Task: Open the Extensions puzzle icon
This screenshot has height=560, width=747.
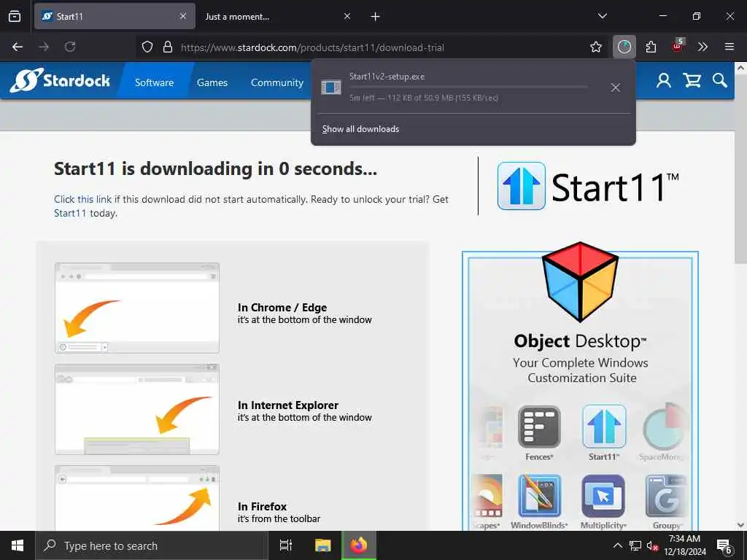Action: pos(651,47)
